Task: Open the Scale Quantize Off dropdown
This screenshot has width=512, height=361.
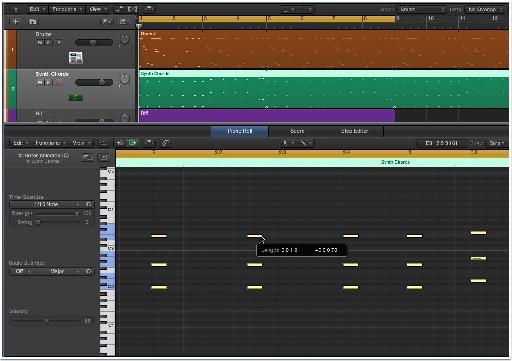Action: coord(22,271)
